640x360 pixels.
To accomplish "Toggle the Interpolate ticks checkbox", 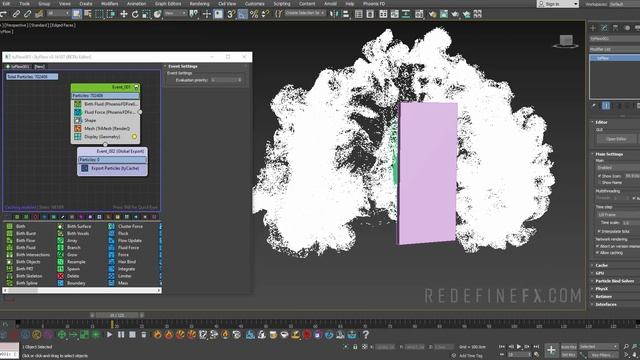I will tap(599, 231).
